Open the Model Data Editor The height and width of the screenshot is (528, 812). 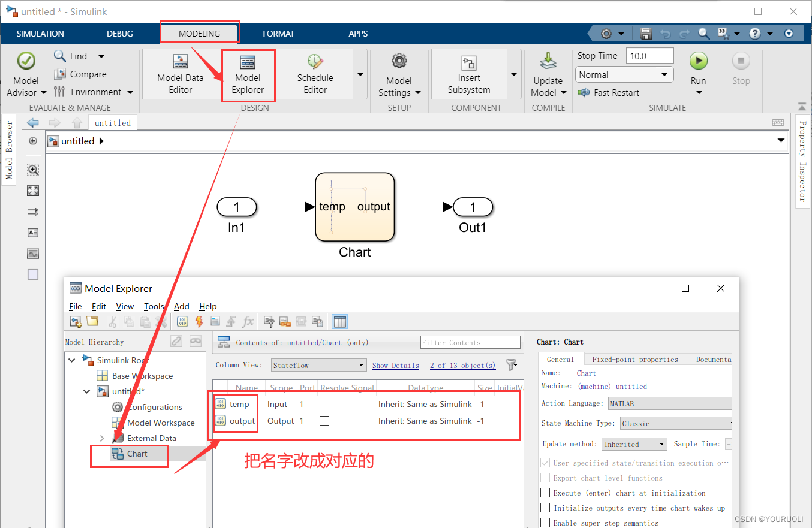tap(180, 75)
